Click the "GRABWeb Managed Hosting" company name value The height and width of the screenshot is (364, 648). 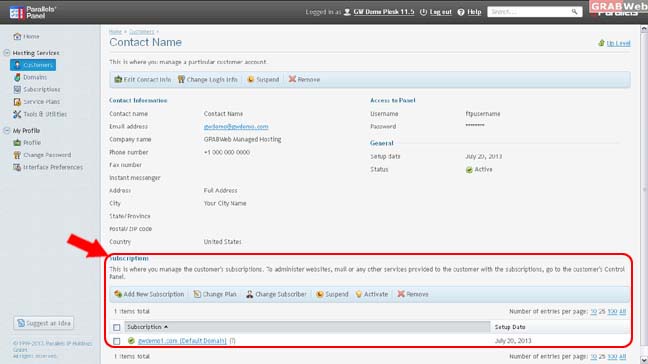[x=242, y=139]
